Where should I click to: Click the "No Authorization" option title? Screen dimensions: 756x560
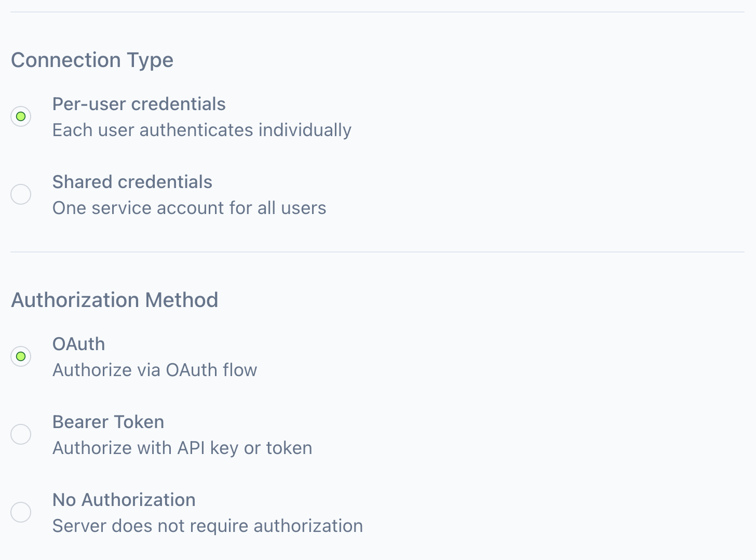point(124,500)
